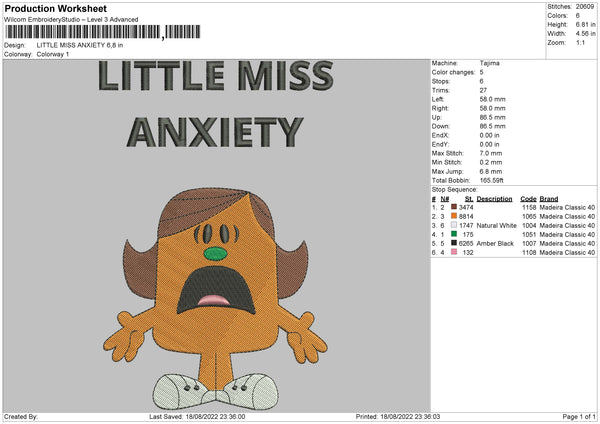
Task: Click the 'Code' column header
Action: pos(528,199)
